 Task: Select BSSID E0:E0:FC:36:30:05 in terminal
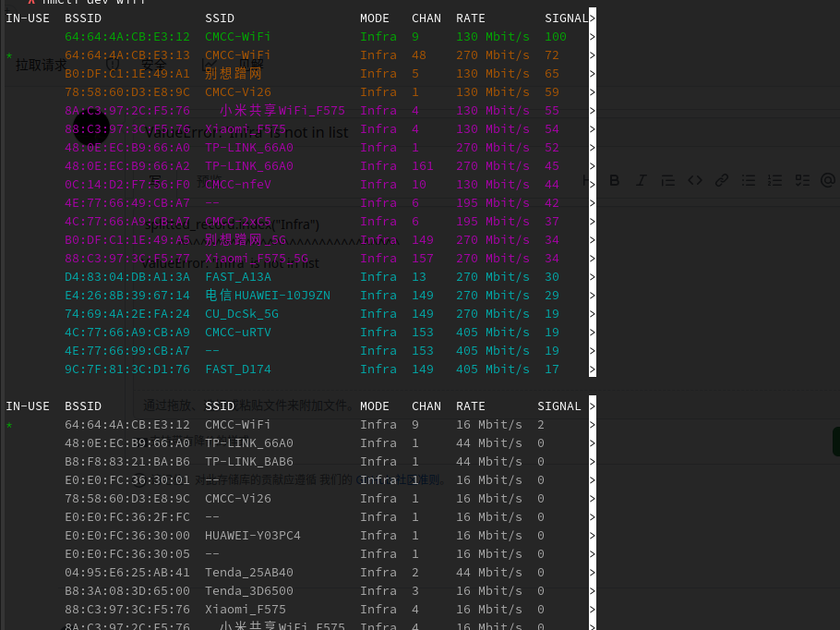tap(127, 554)
